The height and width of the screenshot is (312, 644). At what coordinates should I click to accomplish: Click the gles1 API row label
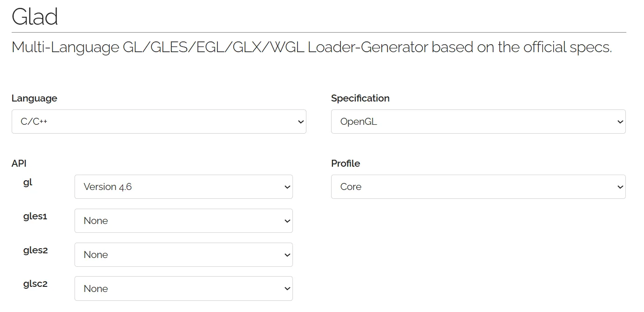(35, 216)
